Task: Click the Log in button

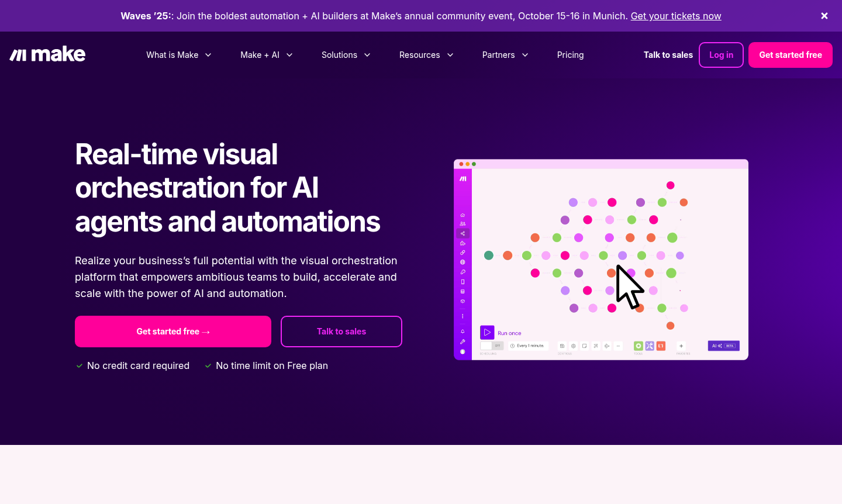Action: click(721, 55)
